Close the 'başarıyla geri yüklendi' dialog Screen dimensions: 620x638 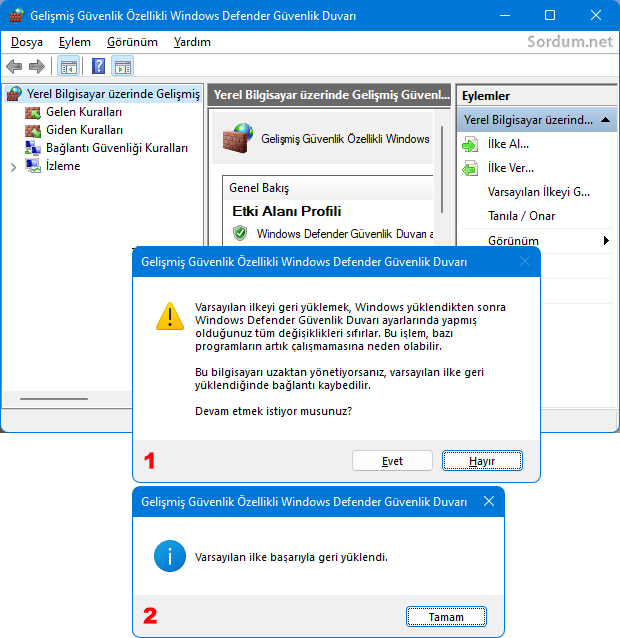point(489,501)
